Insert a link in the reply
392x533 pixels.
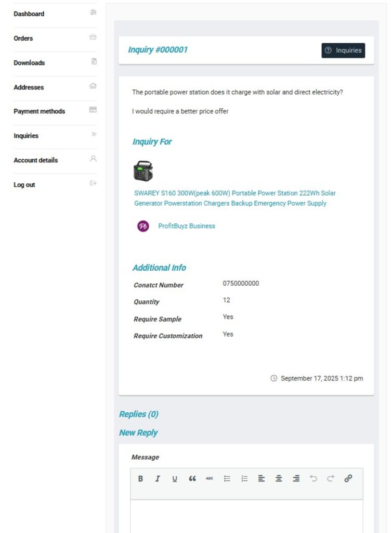click(348, 479)
